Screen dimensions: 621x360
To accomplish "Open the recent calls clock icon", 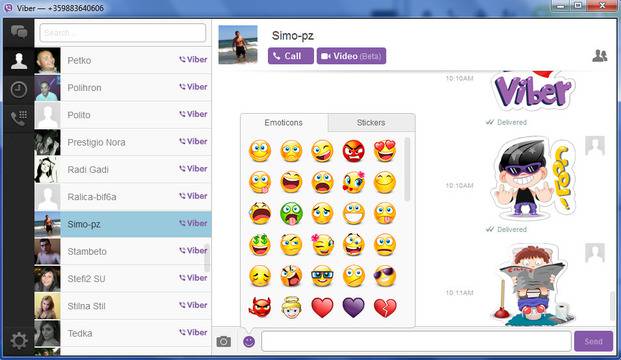I will point(19,90).
